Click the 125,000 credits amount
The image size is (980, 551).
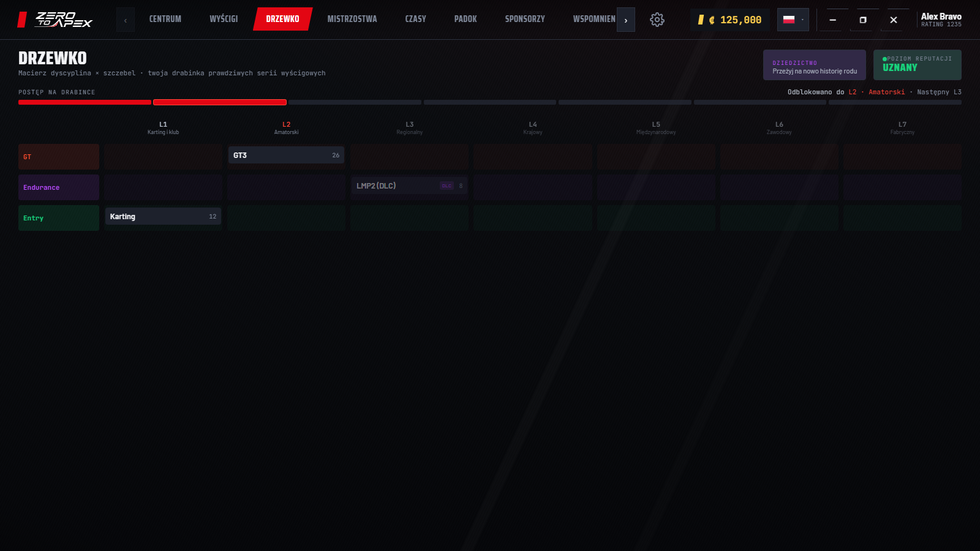click(x=741, y=20)
